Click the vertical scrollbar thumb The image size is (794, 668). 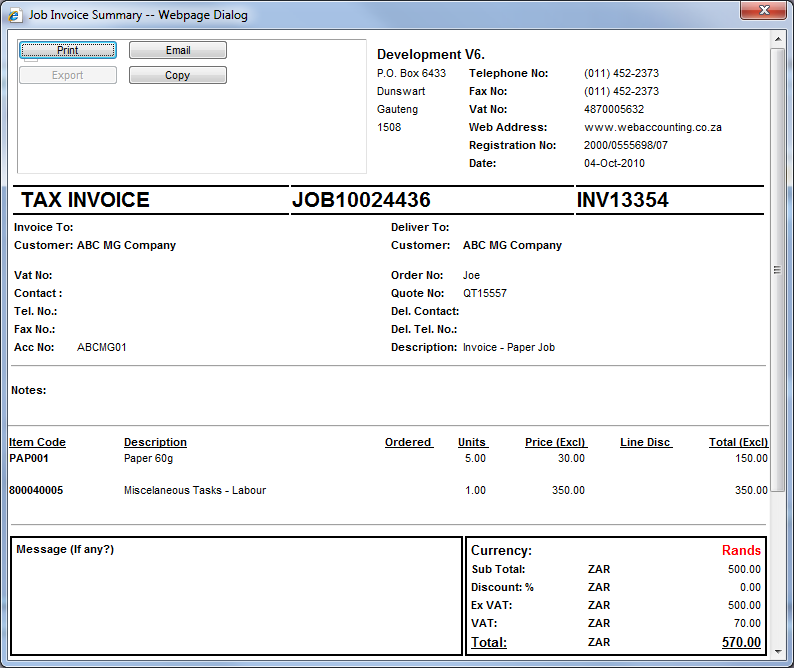pos(777,270)
